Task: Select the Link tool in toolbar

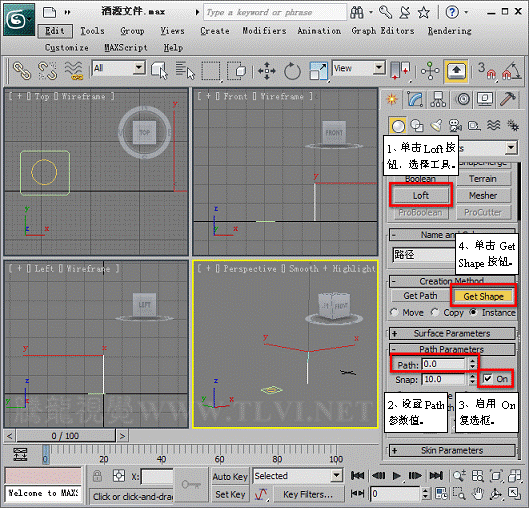Action: [22, 70]
